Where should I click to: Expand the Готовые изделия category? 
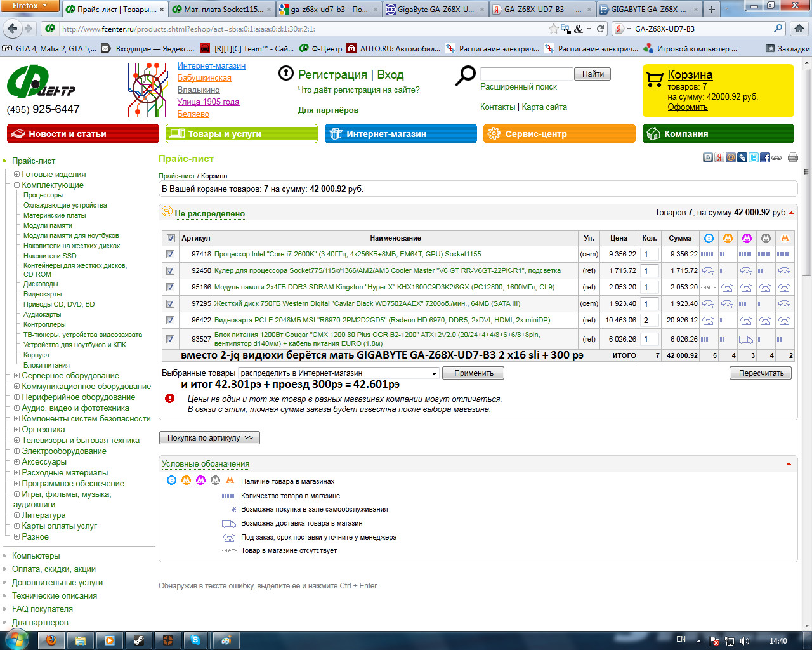16,174
